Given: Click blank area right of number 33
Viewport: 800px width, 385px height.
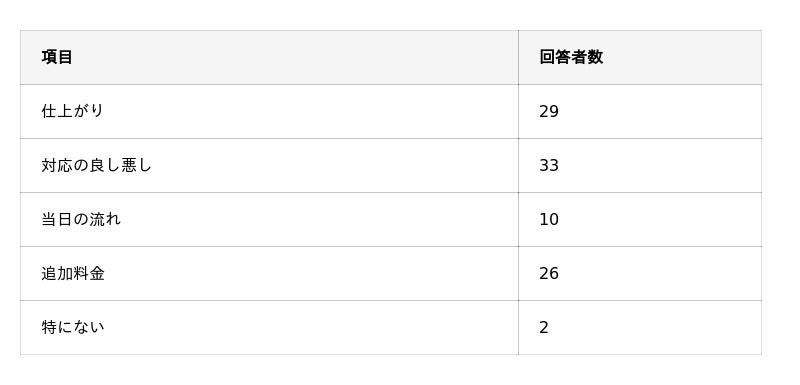Looking at the screenshot, I should 661,165.
